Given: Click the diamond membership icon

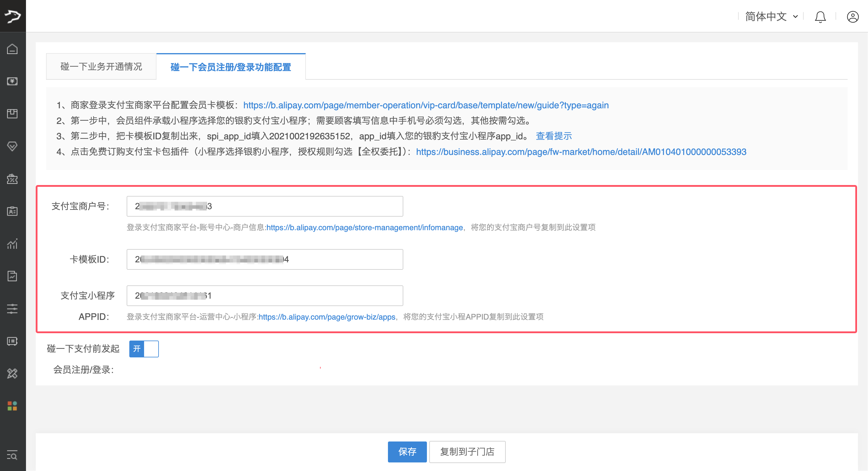Looking at the screenshot, I should tap(12, 146).
